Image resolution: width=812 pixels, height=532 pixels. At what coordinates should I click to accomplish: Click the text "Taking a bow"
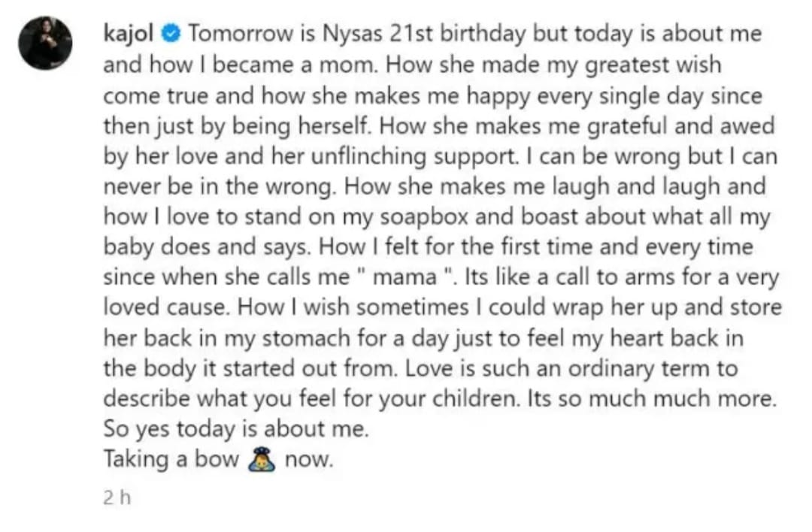click(x=171, y=459)
